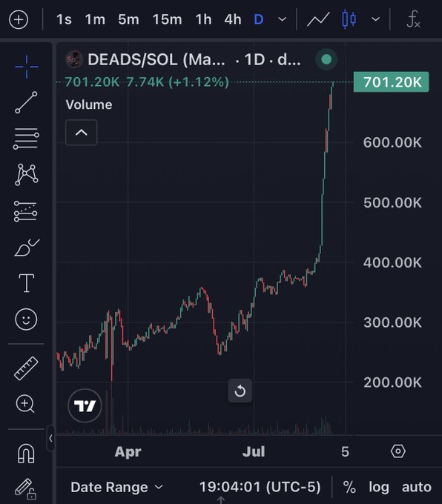Expand chart style dropdown chevron
This screenshot has height=504, width=442.
pos(375,19)
